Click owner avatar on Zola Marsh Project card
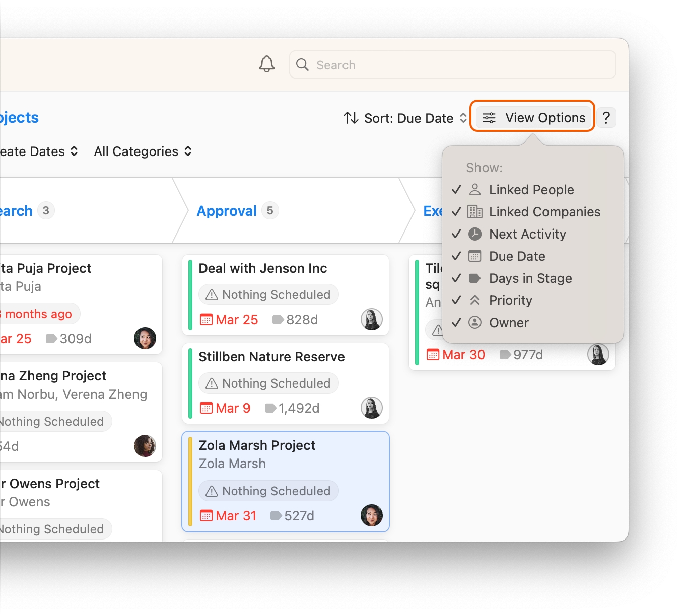Image resolution: width=685 pixels, height=616 pixels. [x=371, y=515]
